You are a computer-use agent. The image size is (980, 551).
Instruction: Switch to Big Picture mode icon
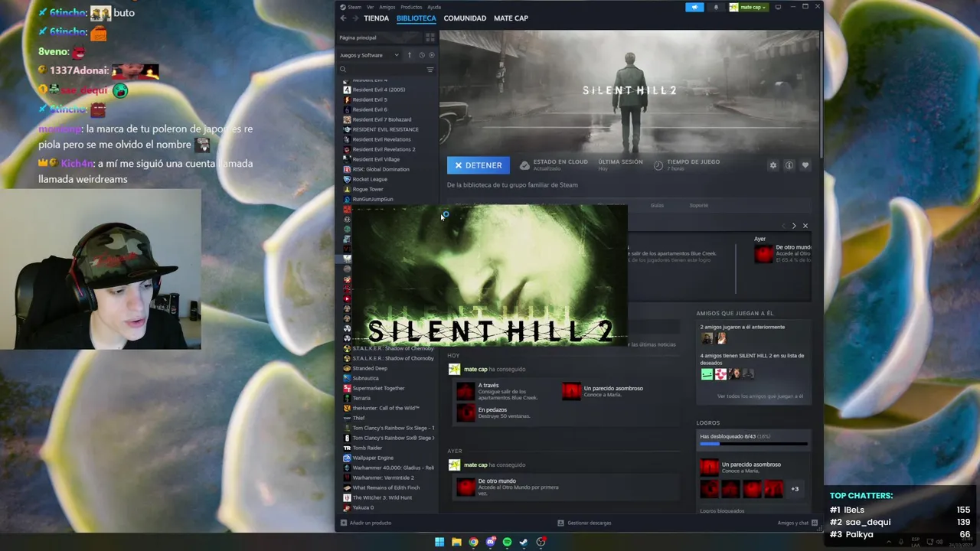778,7
